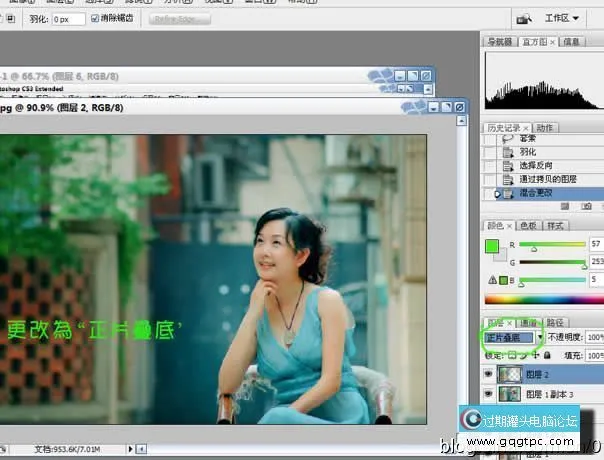Screen dimensions: 604x460
Task: Hide the 图层 1 副本 3 layer eye icon
Action: click(488, 394)
